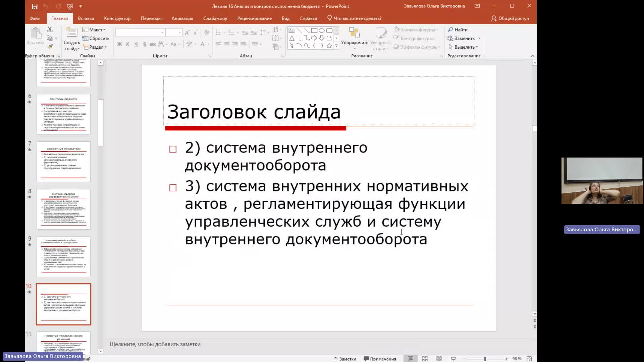
Task: Select slide 8 thumbnail Система контроля
Action: point(63,209)
